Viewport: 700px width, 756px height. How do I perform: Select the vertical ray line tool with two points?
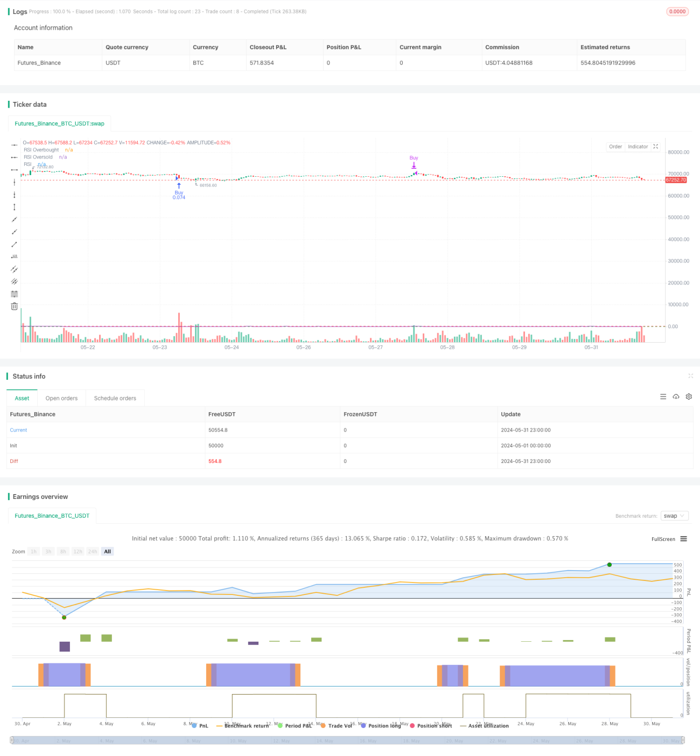tap(14, 195)
